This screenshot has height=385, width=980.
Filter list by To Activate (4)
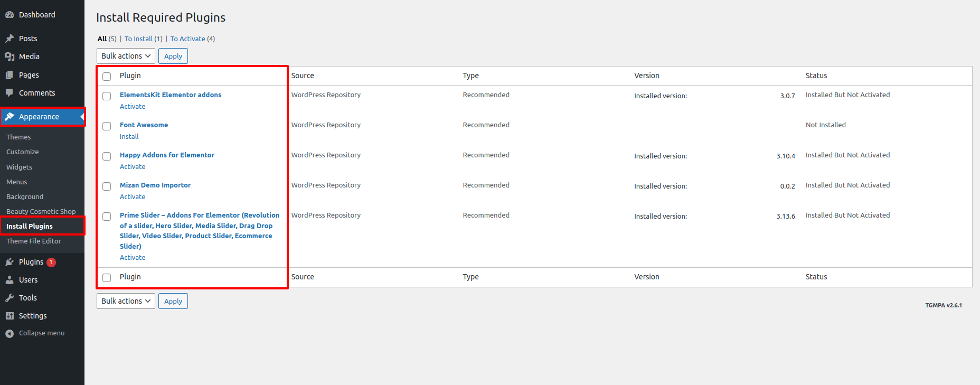192,39
